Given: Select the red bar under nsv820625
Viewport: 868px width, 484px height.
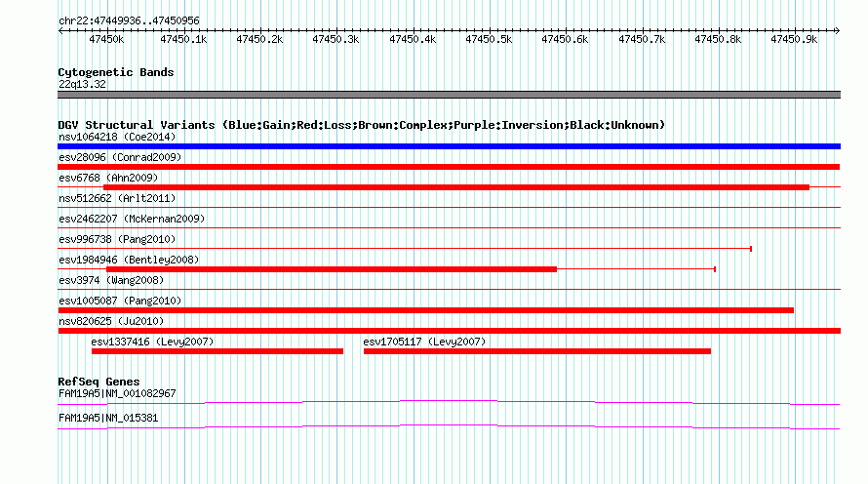Looking at the screenshot, I should (449, 331).
